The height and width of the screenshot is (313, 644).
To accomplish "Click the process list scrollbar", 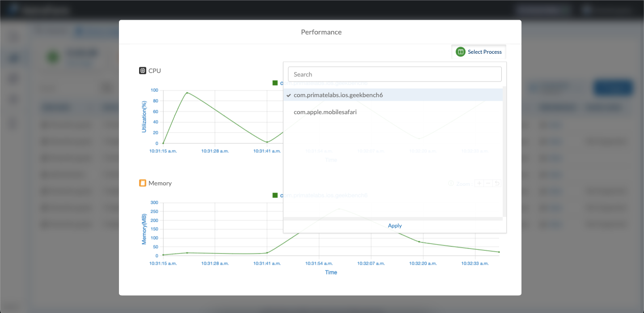I will (504, 151).
